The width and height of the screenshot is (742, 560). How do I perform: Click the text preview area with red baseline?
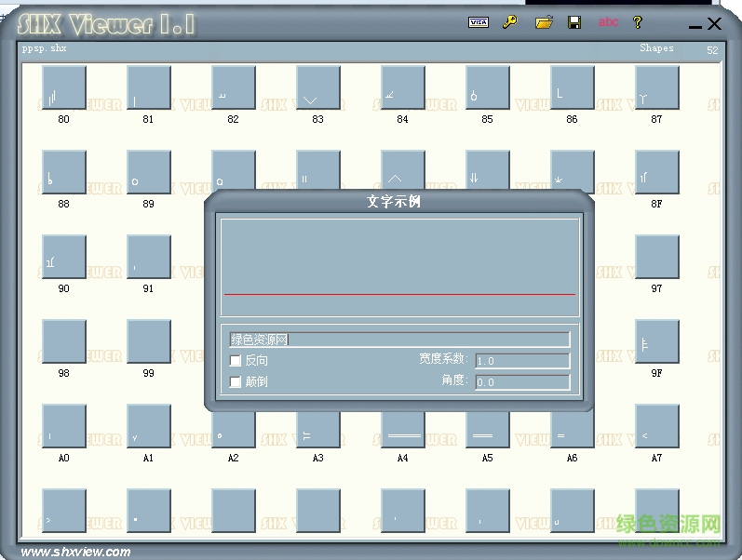pos(400,267)
